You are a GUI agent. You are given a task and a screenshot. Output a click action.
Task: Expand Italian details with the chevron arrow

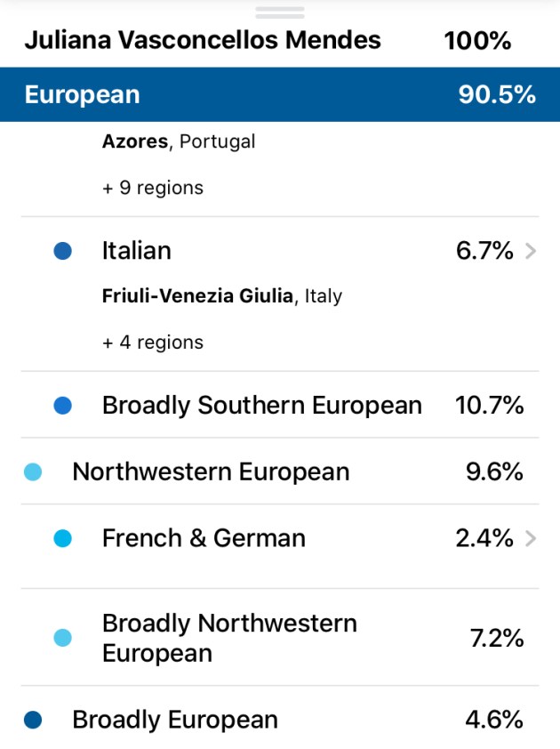point(531,252)
